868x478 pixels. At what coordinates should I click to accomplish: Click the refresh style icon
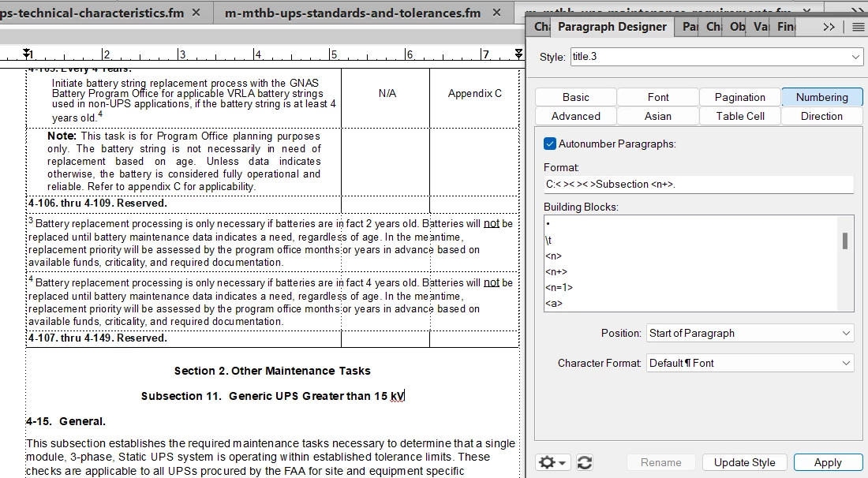pos(585,462)
